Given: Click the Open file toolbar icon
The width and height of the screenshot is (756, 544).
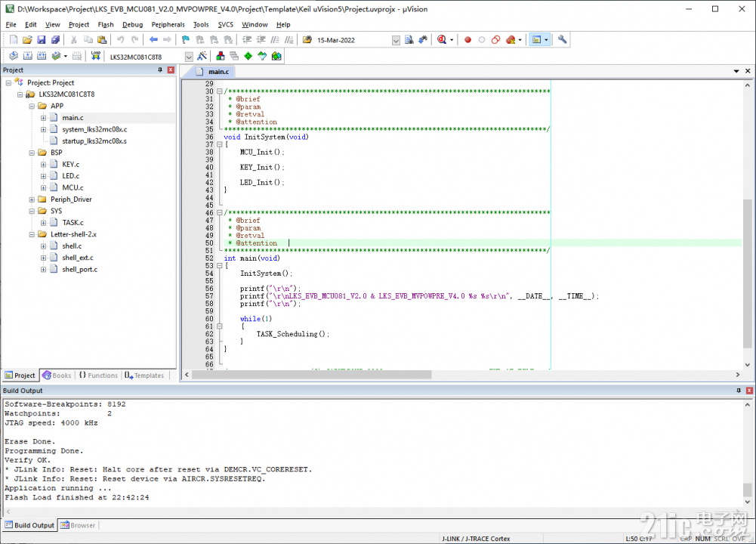Looking at the screenshot, I should pyautogui.click(x=27, y=40).
